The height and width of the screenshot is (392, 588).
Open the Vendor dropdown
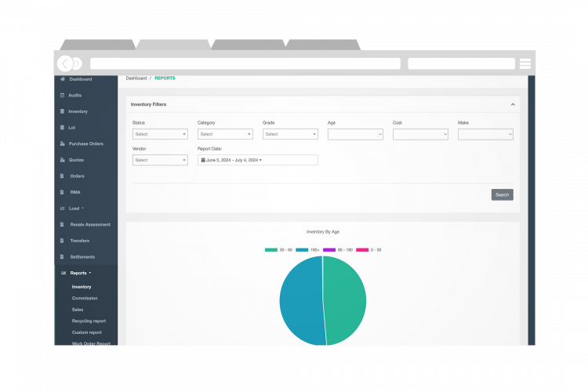[x=160, y=160]
